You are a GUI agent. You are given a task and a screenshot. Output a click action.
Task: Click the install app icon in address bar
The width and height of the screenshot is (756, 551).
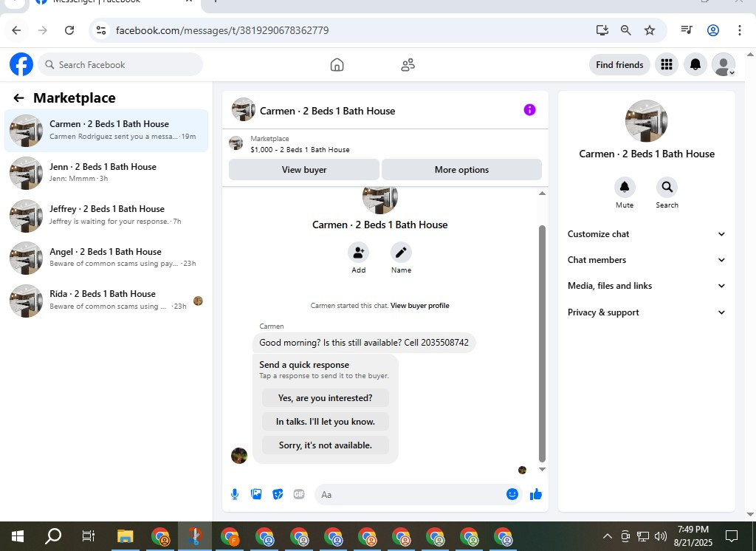coord(602,30)
